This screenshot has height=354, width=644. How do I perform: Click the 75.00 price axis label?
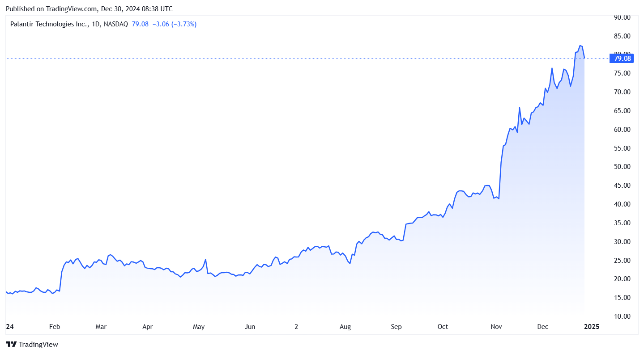(x=622, y=73)
